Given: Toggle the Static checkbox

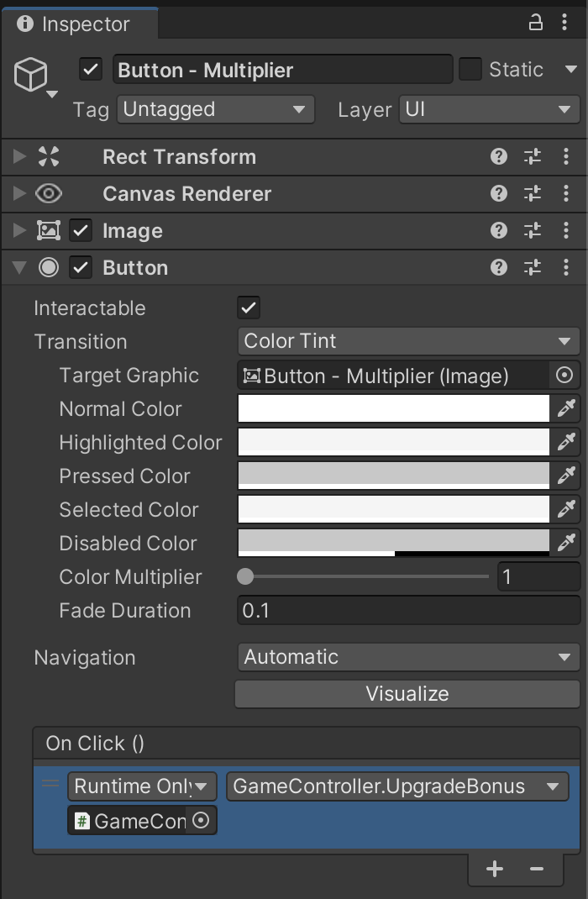Looking at the screenshot, I should pyautogui.click(x=470, y=69).
